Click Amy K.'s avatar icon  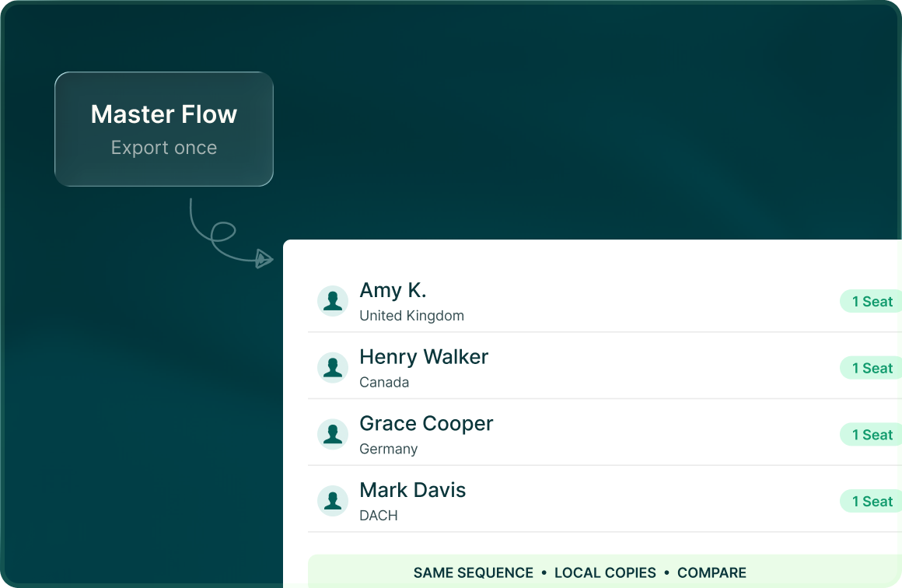333,301
